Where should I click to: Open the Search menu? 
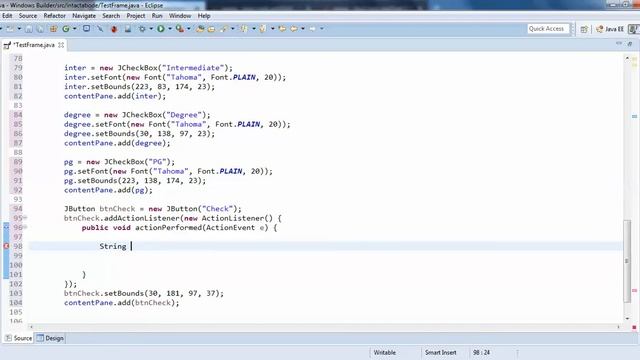111,16
